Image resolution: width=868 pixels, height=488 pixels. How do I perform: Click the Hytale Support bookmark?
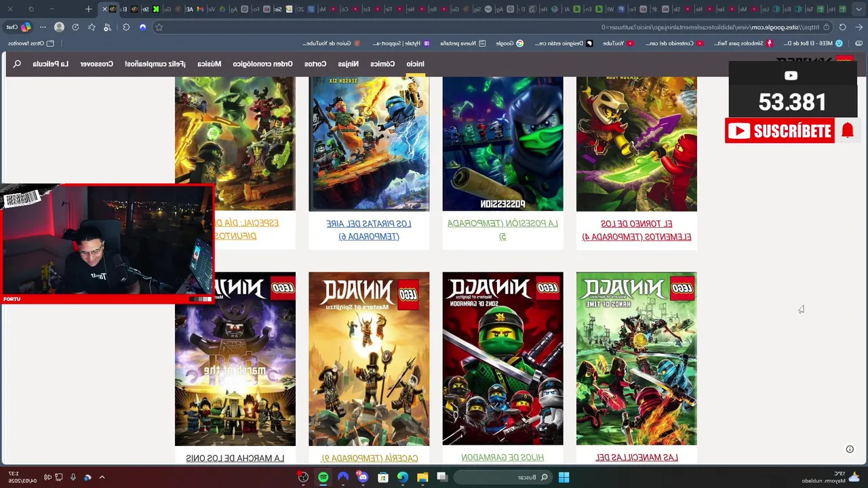[401, 43]
